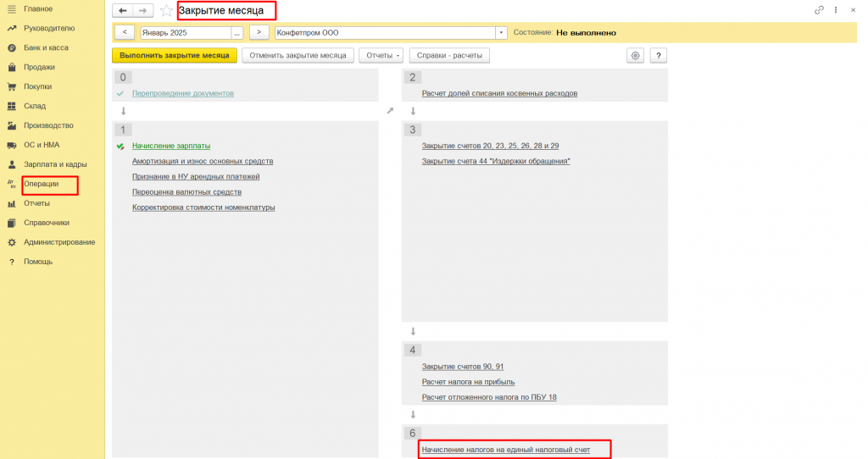868x459 pixels.
Task: Open Переоценка валютных средств link
Action: [x=186, y=192]
